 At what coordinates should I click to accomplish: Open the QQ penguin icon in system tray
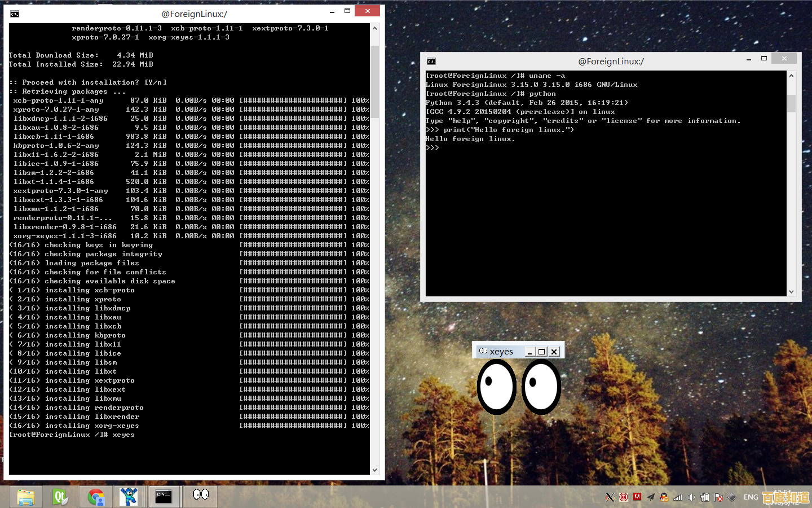coord(664,497)
